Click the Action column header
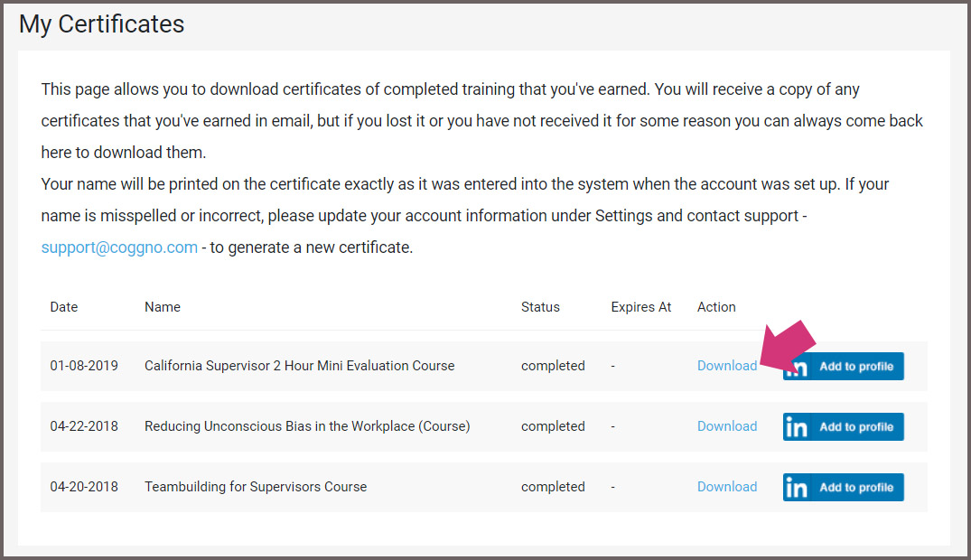 [x=716, y=307]
